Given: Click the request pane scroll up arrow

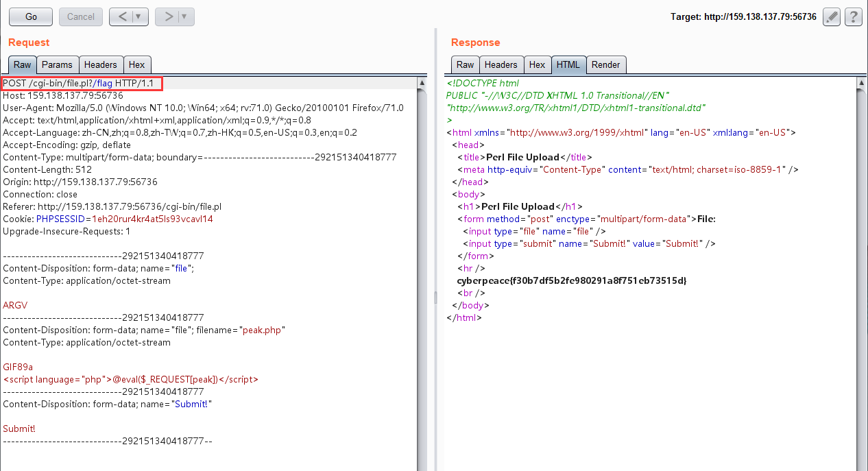Looking at the screenshot, I should pos(422,82).
